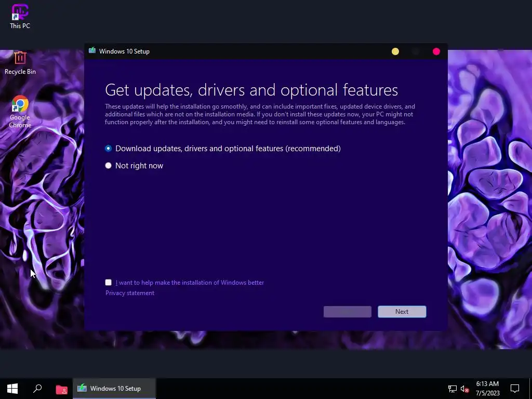Click the Windows 10 Setup title icon
Screen dimensions: 532x399
click(92, 51)
